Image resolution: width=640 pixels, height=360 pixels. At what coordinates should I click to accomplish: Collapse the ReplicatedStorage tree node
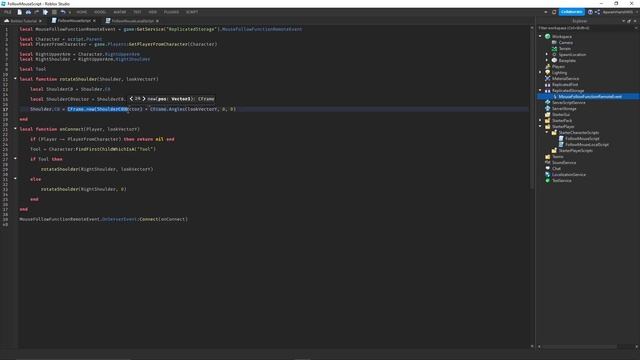tap(540, 90)
